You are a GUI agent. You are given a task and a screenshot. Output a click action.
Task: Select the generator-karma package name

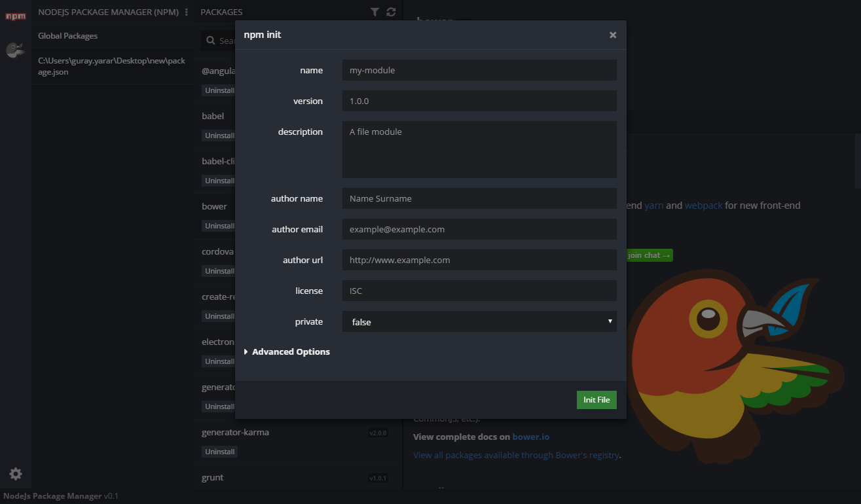[x=235, y=432]
